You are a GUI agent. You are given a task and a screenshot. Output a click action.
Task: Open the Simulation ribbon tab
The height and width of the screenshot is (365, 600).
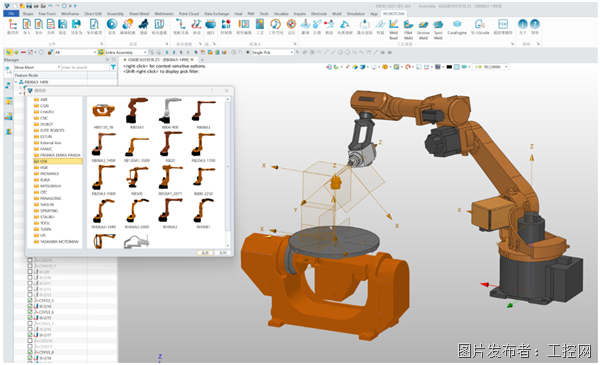coord(355,13)
